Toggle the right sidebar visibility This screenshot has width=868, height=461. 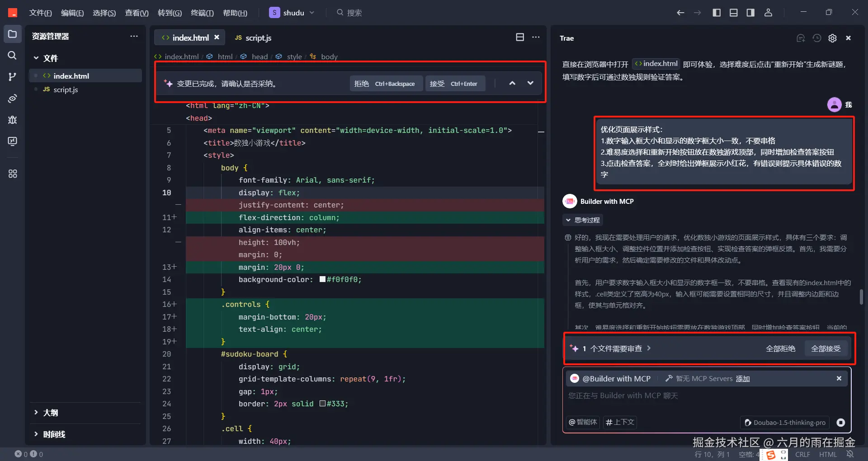point(750,13)
